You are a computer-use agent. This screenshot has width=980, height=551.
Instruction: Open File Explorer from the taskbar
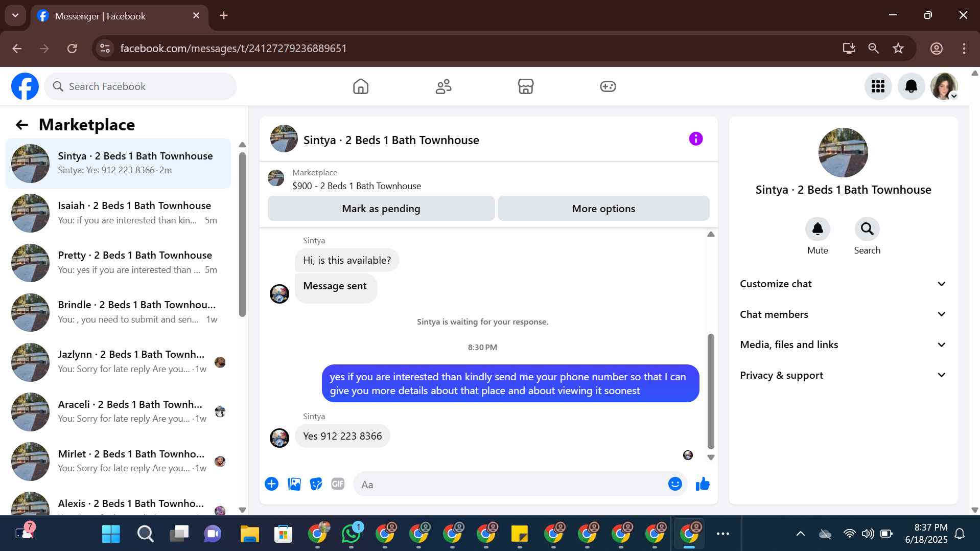pos(250,534)
